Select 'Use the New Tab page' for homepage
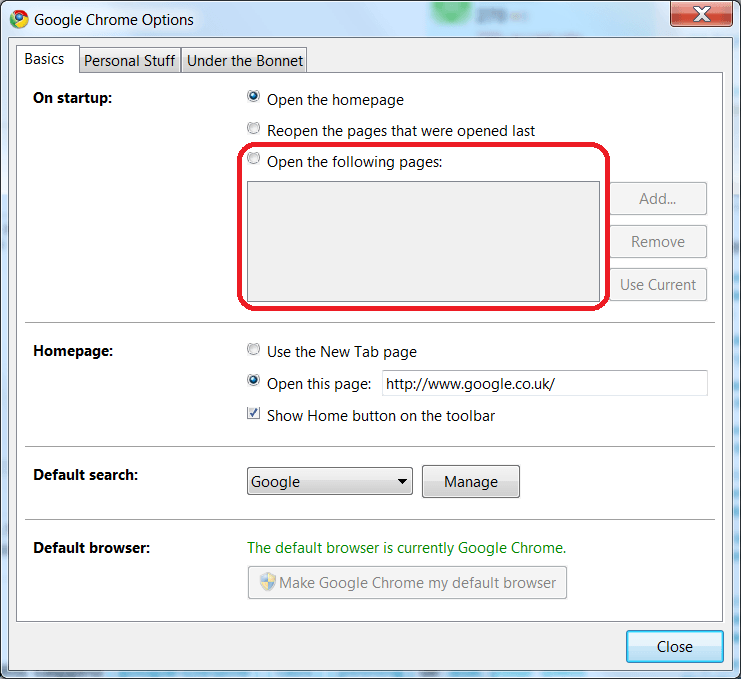The width and height of the screenshot is (741, 679). click(x=254, y=351)
